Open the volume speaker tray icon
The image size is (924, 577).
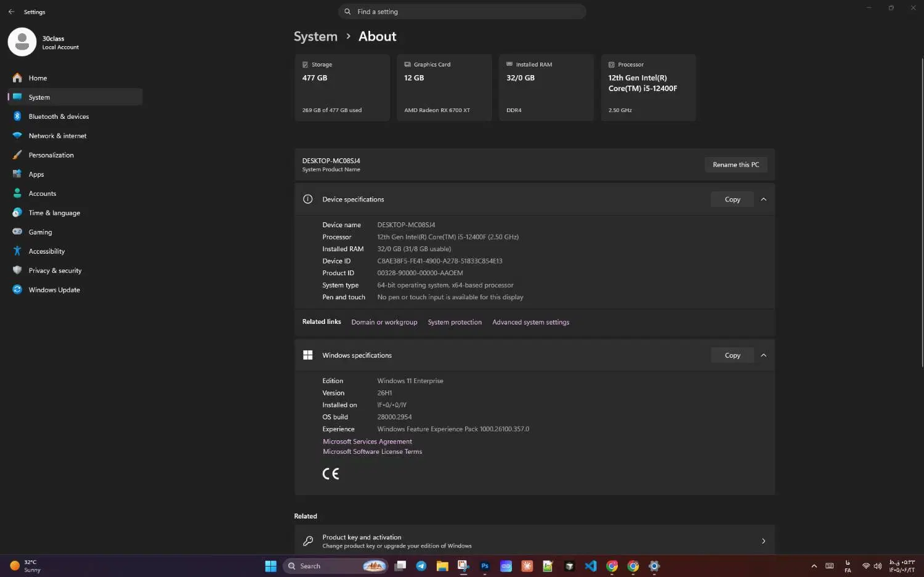[878, 566]
